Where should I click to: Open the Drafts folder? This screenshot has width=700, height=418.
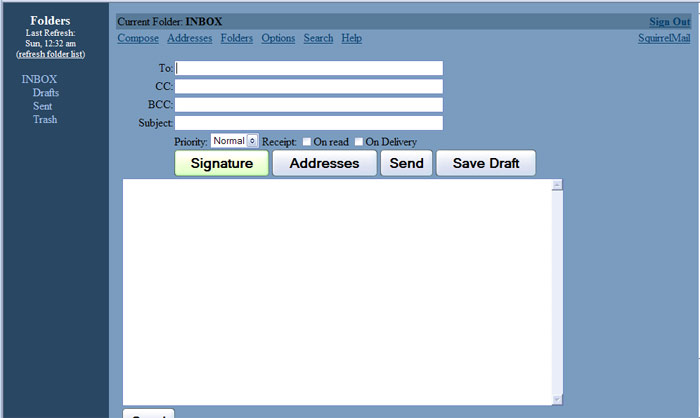[45, 93]
